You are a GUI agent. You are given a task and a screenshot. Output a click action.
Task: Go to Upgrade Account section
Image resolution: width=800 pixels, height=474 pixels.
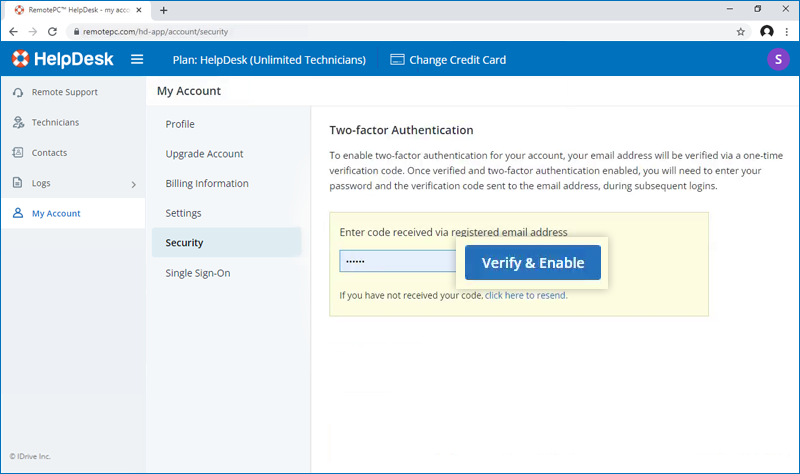[x=204, y=154]
